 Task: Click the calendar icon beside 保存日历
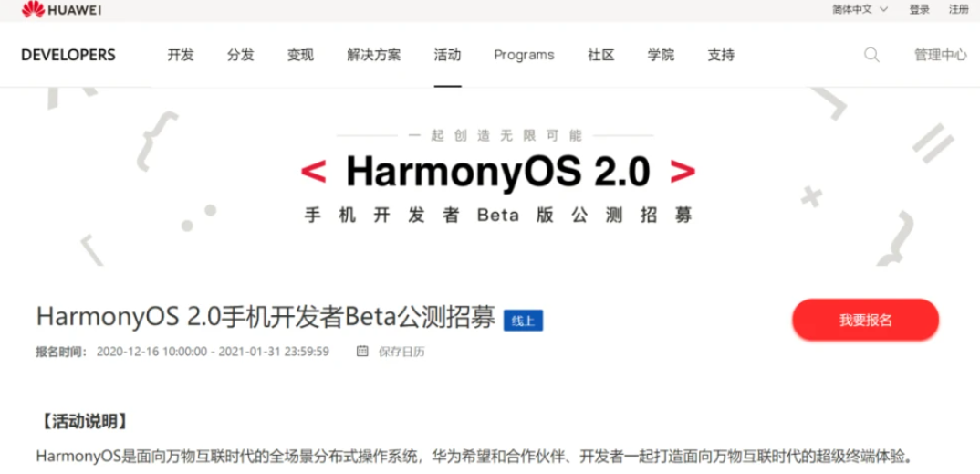[362, 351]
